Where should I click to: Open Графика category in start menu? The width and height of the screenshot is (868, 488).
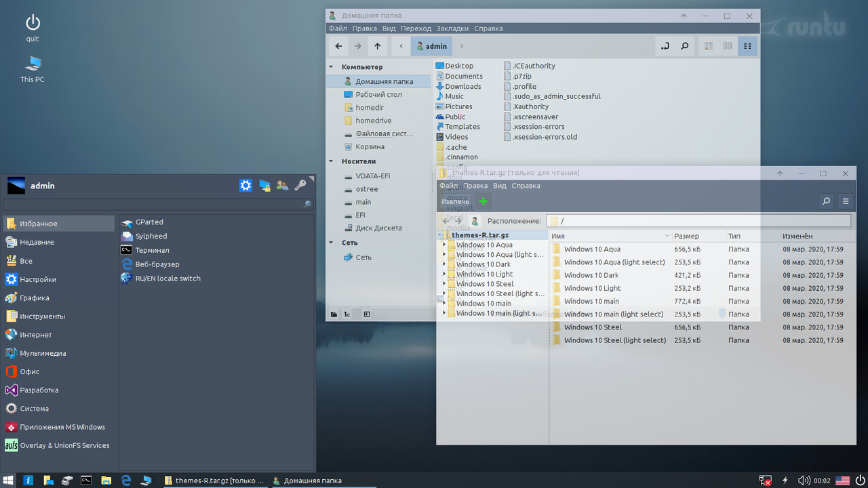click(x=59, y=298)
